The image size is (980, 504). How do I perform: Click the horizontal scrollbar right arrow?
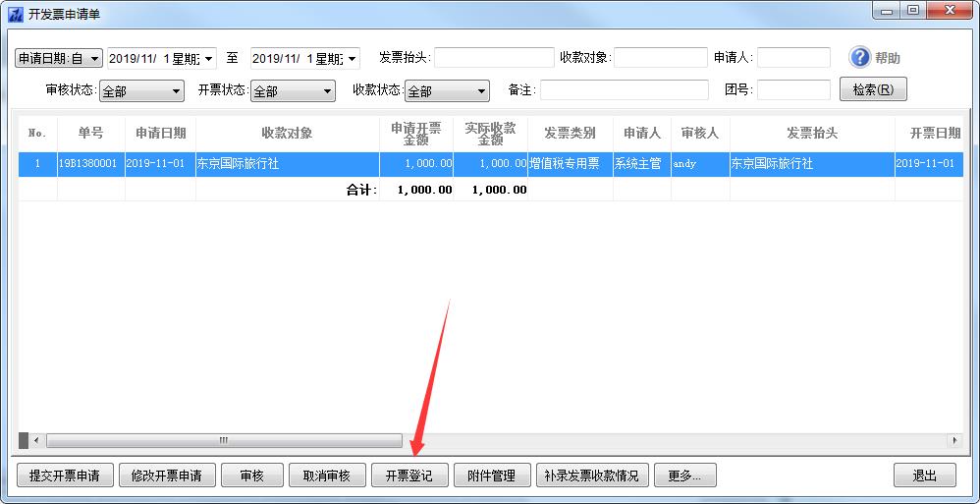[x=953, y=440]
